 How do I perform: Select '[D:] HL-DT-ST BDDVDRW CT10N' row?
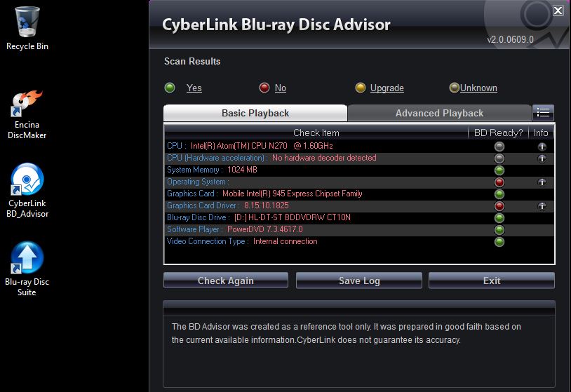[359, 217]
